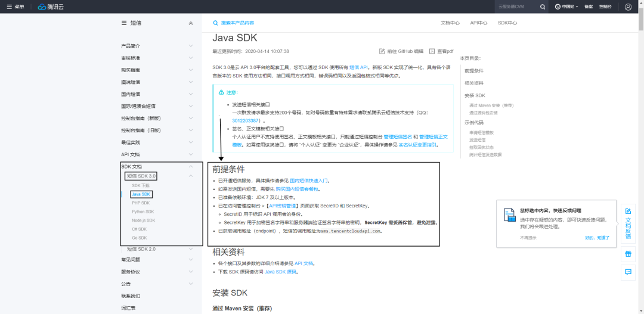Click the 前往 GitHub 编辑 edit icon
Image resolution: width=644 pixels, height=314 pixels.
click(x=382, y=51)
